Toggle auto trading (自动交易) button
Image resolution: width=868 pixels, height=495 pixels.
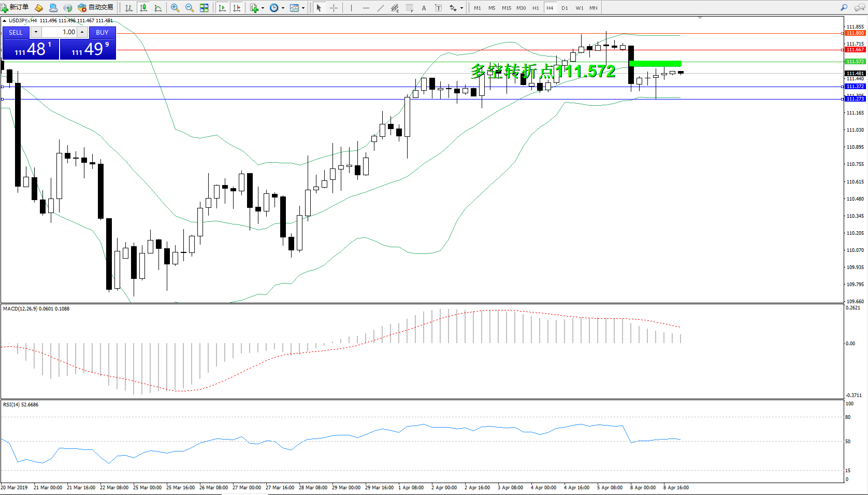(96, 8)
